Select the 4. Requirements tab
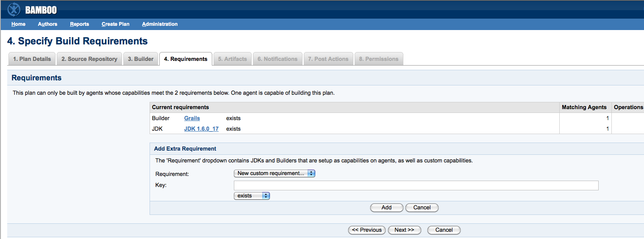 186,59
